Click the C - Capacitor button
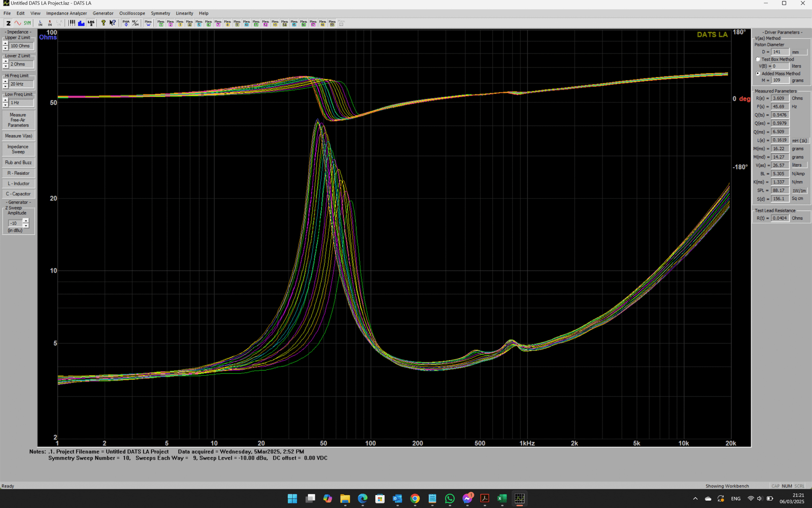 coord(18,194)
